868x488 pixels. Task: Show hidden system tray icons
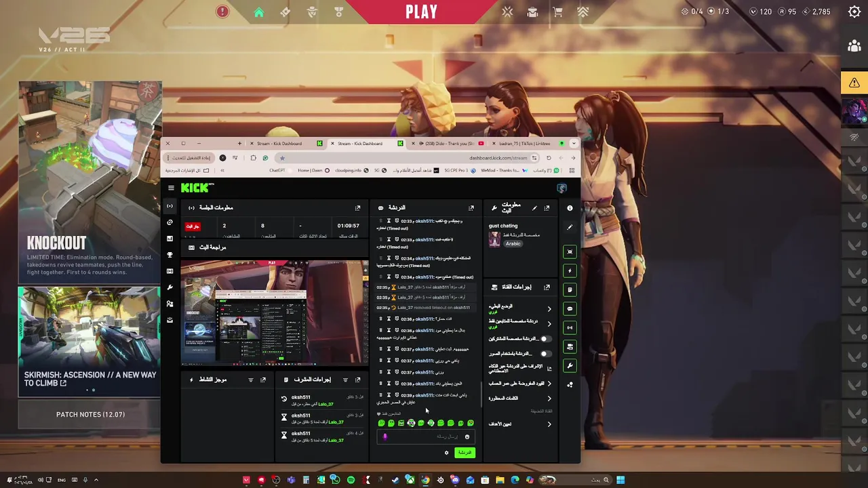click(x=96, y=480)
